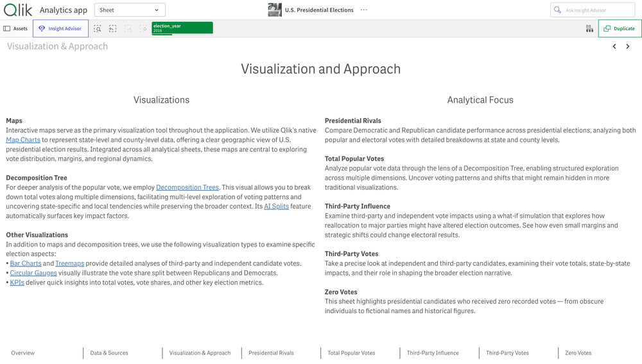Click the step back selection icon

(x=113, y=29)
